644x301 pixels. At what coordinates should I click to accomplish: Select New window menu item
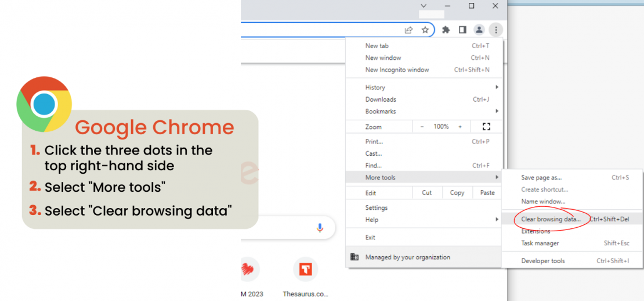(424, 58)
